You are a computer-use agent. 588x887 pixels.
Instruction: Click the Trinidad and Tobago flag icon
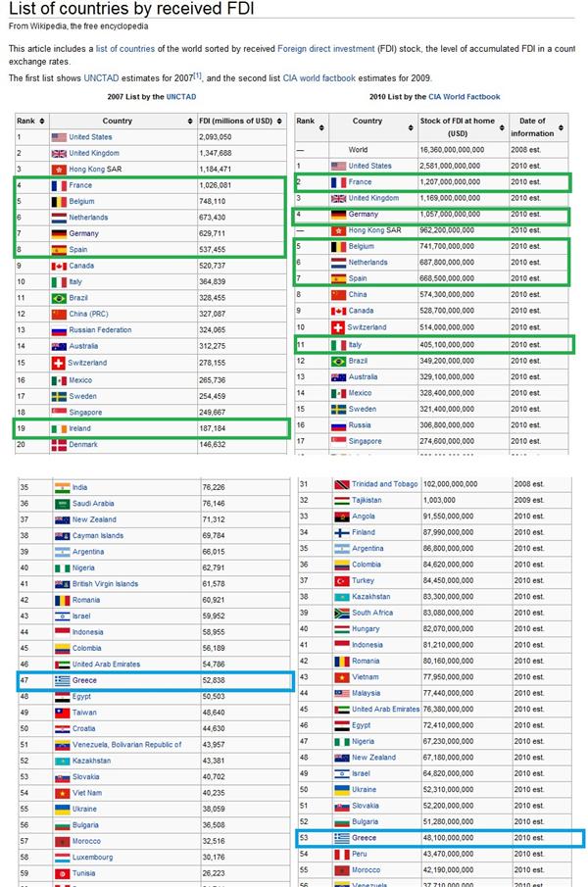point(341,484)
